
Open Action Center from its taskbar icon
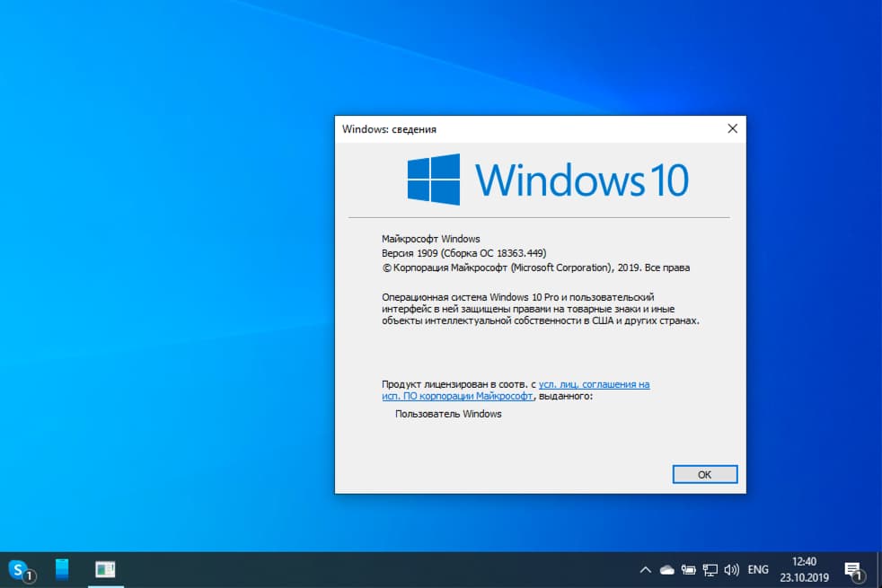(851, 569)
